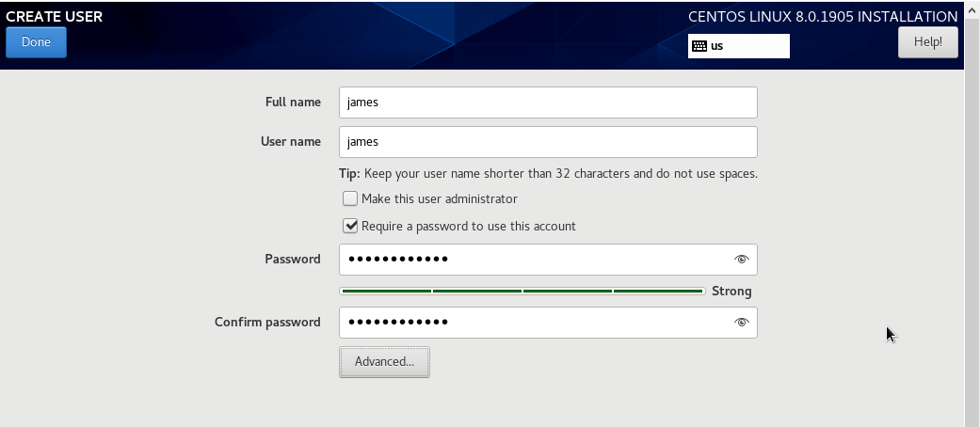Focus the Full name field
Image resolution: width=980 pixels, height=427 pixels.
pyautogui.click(x=548, y=103)
